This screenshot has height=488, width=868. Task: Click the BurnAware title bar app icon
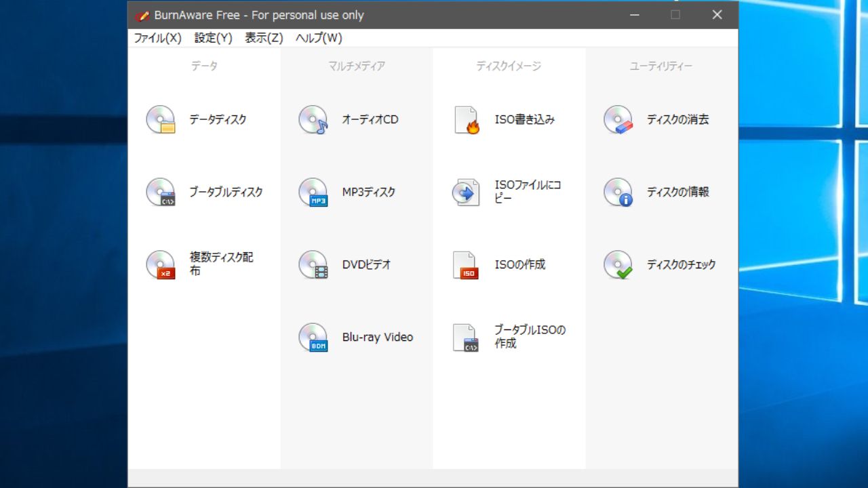pos(142,15)
